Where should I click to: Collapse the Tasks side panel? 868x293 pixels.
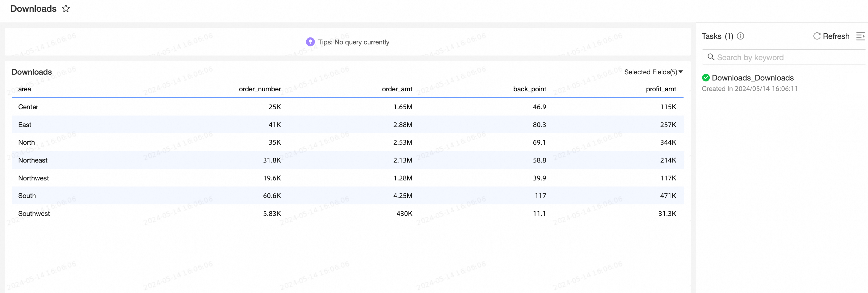[860, 36]
